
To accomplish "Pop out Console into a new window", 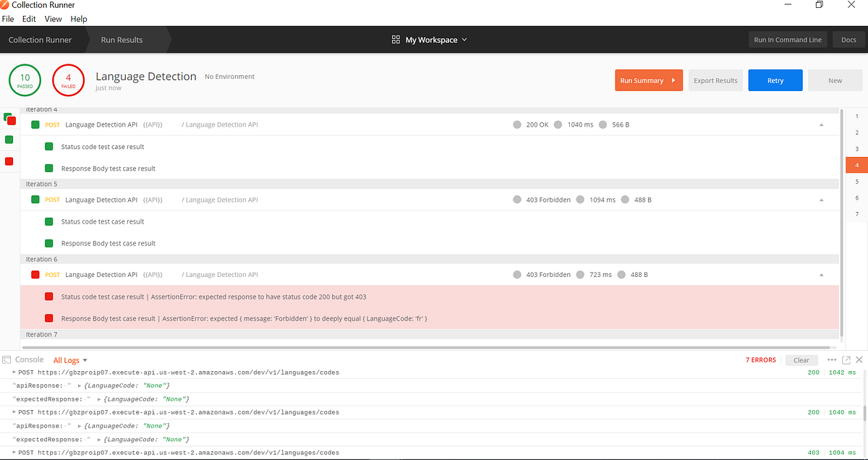I will [x=845, y=359].
